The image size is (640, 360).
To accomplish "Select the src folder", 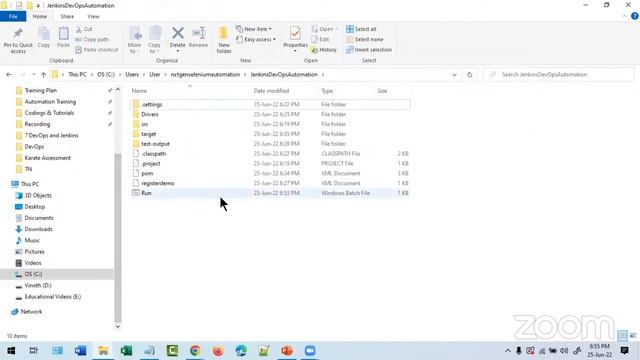I will [x=270, y=124].
